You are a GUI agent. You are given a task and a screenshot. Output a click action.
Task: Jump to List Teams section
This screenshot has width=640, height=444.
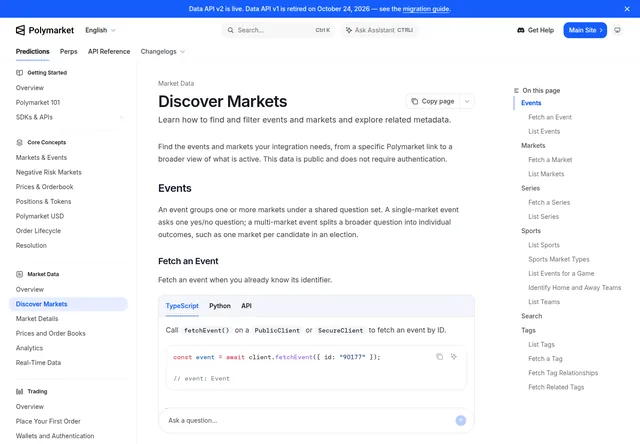(x=544, y=302)
